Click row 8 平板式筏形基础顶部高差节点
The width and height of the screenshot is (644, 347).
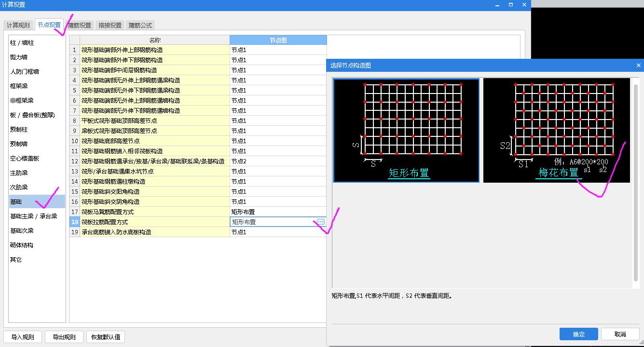155,121
